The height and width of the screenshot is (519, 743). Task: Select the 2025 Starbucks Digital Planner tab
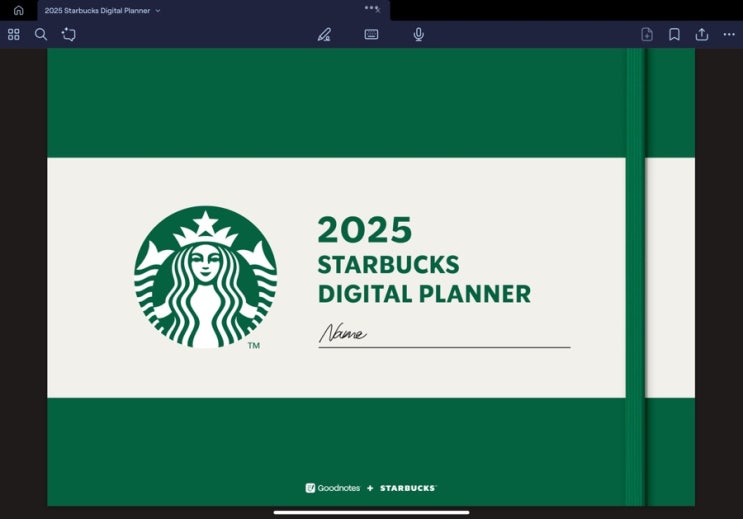(97, 10)
